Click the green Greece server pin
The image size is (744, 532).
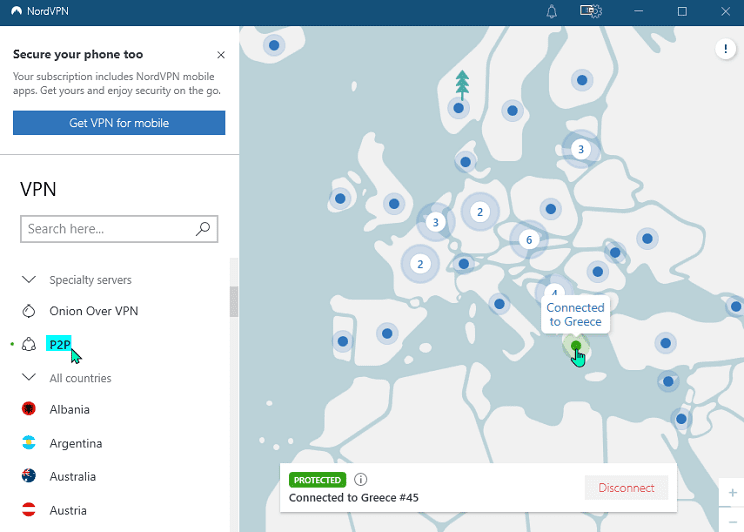click(x=576, y=345)
